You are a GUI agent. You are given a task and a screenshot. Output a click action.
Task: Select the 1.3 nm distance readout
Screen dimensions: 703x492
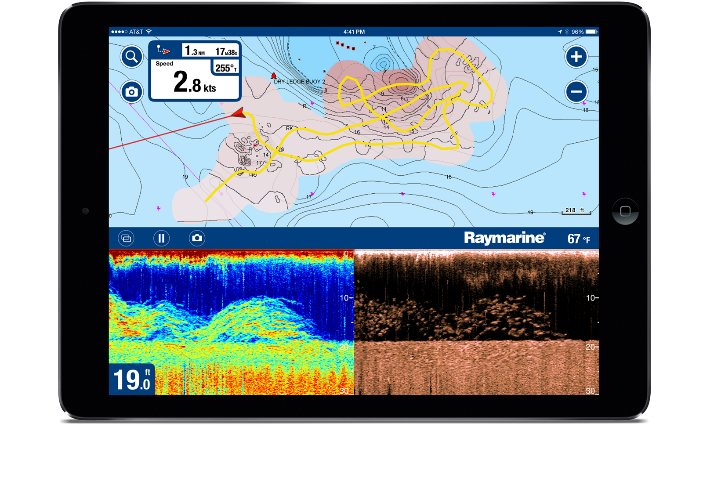click(x=195, y=48)
